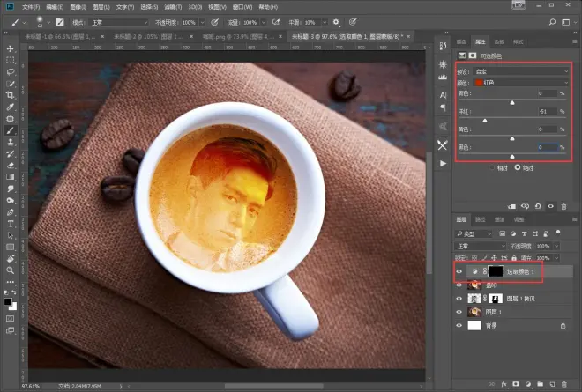Open options bar 不透明度 100% dropdown arrow
The height and width of the screenshot is (392, 582).
click(202, 23)
